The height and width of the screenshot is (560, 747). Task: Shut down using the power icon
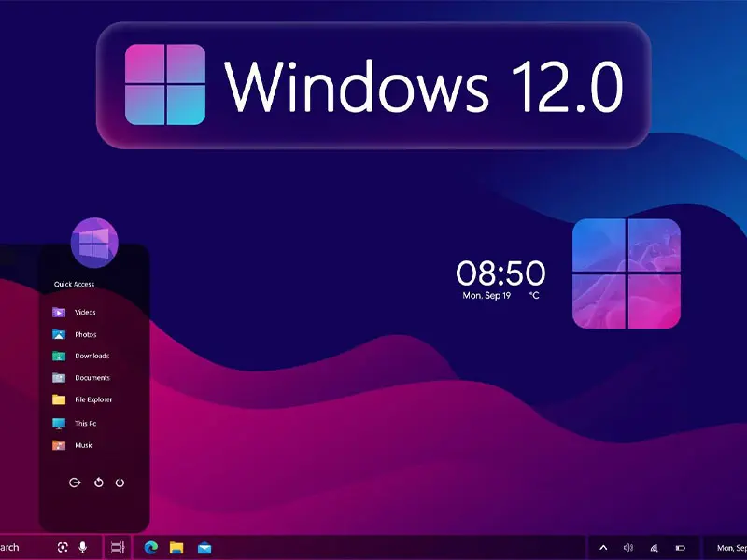coord(120,483)
